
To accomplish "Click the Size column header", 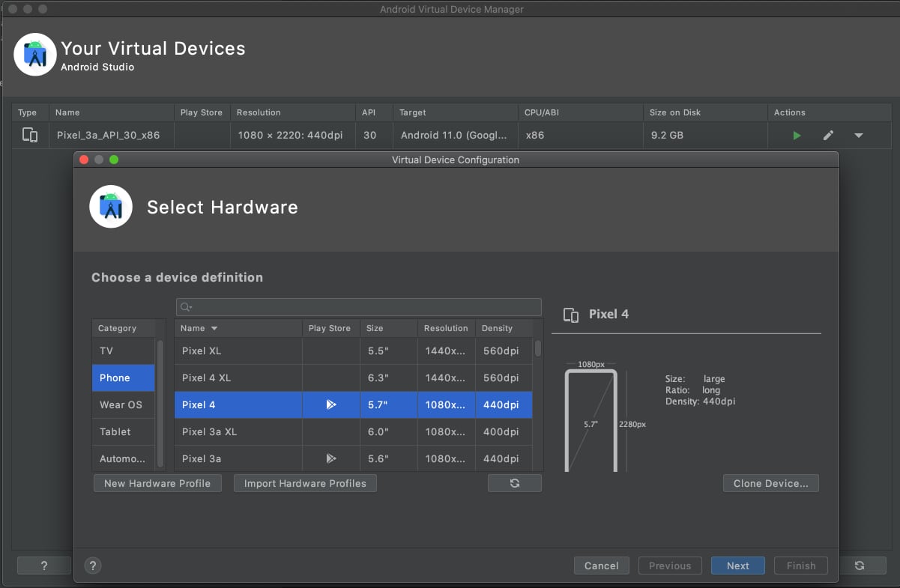I will [389, 328].
